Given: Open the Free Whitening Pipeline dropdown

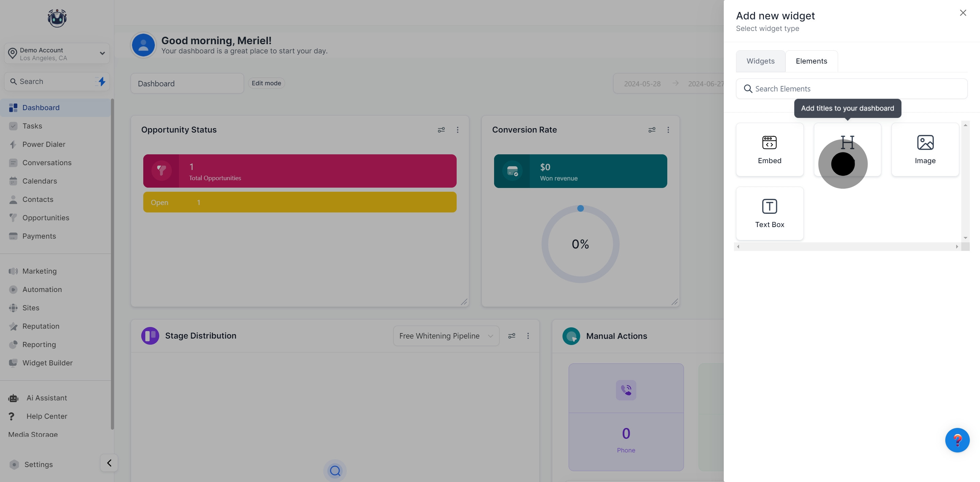Looking at the screenshot, I should (446, 336).
